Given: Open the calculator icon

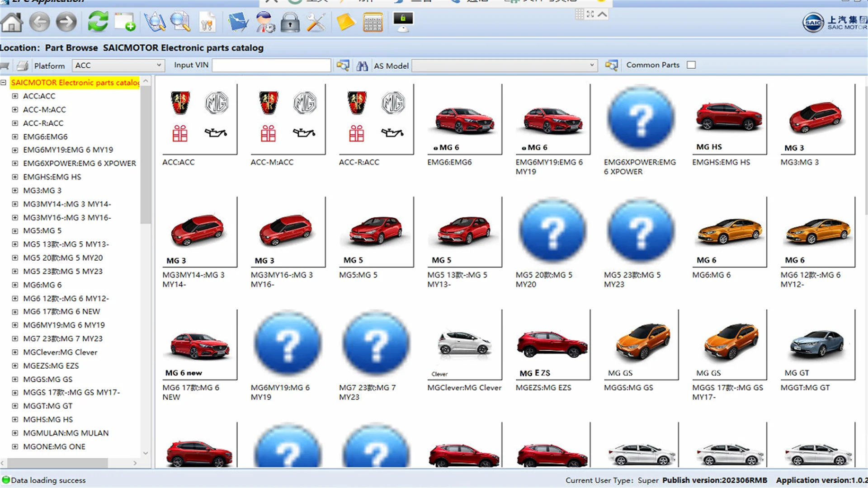Looking at the screenshot, I should point(373,22).
